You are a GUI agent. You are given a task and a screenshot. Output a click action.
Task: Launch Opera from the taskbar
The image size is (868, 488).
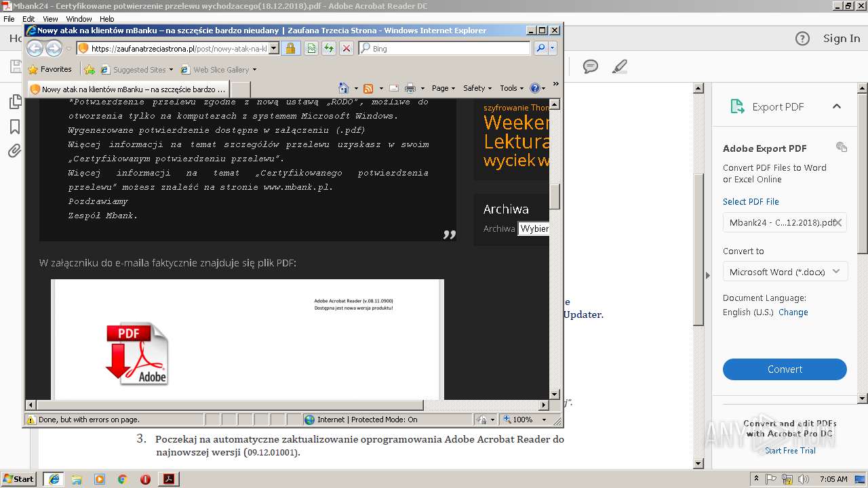(145, 479)
